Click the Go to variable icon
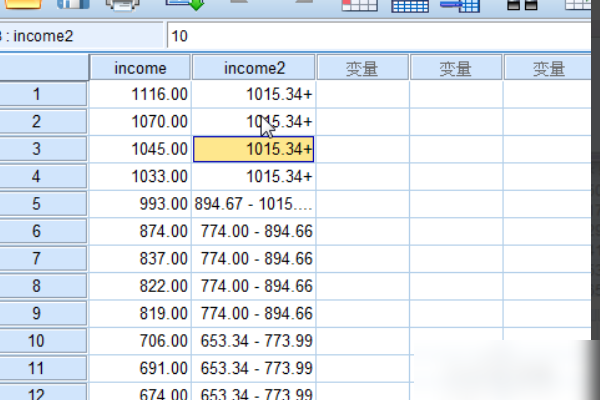This screenshot has width=600, height=400. coord(410,5)
